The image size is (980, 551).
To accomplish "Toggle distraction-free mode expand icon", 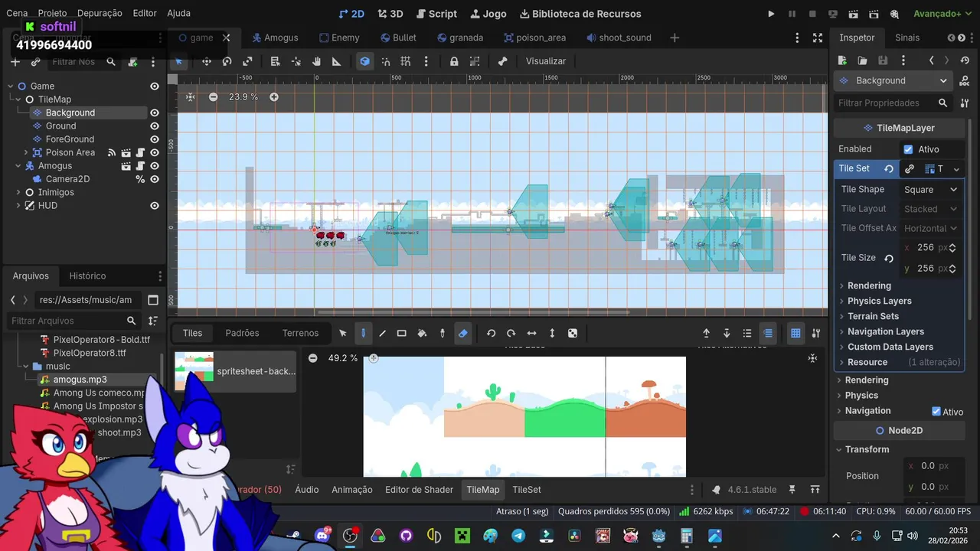I will point(817,37).
